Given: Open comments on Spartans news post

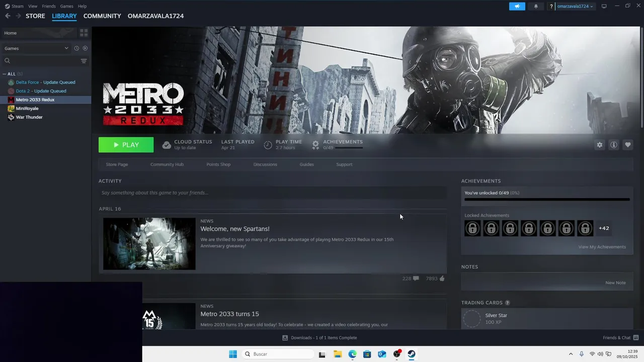Looking at the screenshot, I should (411, 278).
